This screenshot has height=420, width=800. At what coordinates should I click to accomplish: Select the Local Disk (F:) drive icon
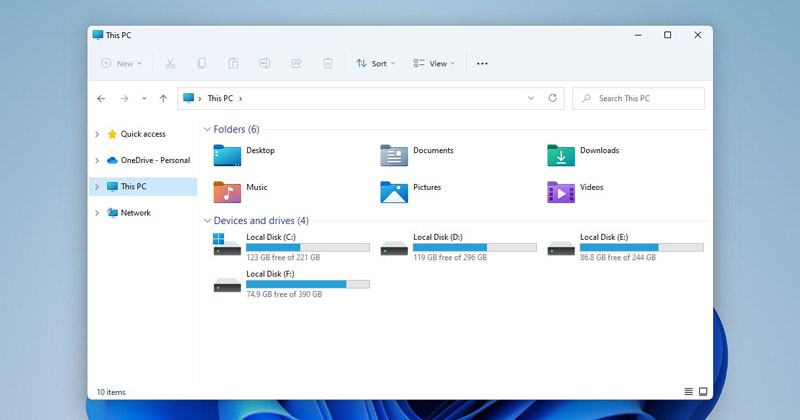point(227,285)
